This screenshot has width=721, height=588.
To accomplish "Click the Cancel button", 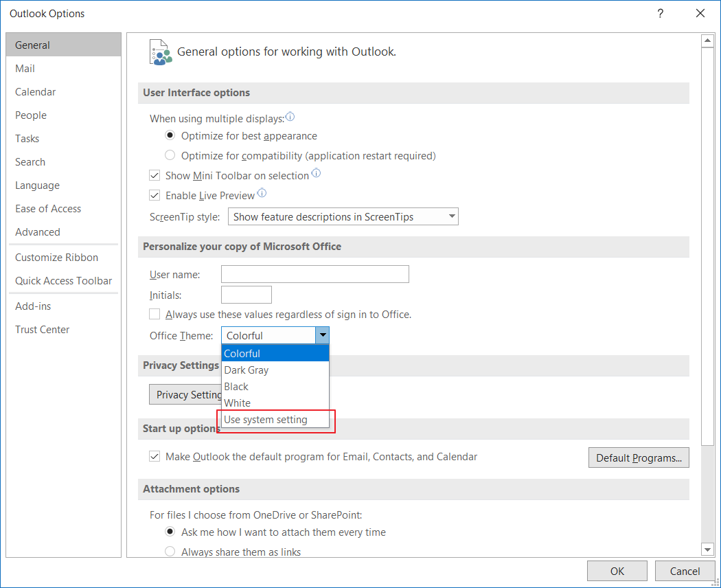I will pos(685,571).
